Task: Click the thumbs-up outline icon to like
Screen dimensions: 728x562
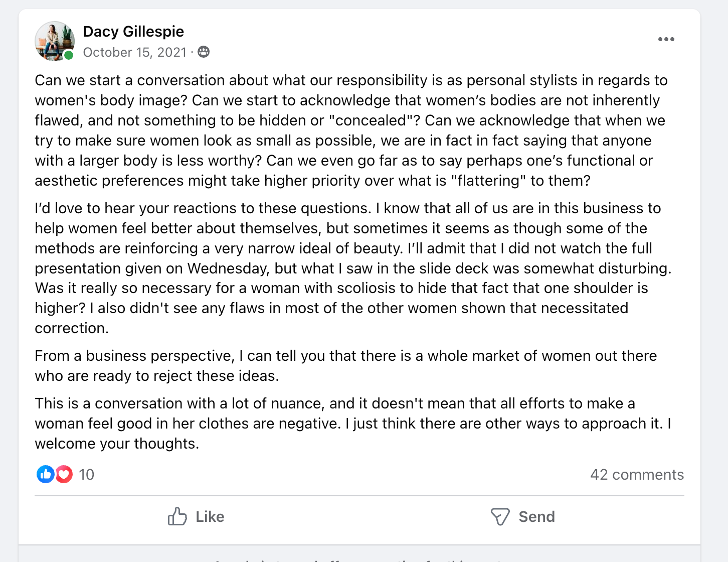Action: click(177, 516)
